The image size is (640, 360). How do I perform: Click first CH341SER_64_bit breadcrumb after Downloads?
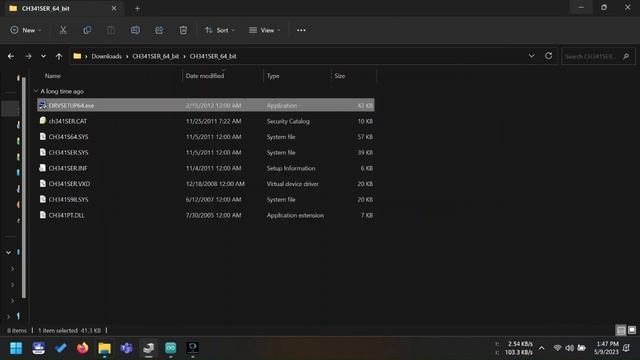(156, 56)
